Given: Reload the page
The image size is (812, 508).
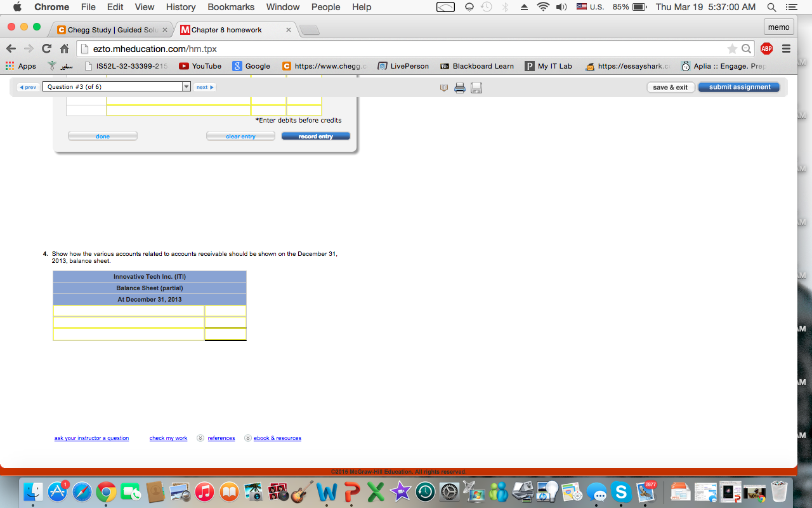Looking at the screenshot, I should (46, 49).
